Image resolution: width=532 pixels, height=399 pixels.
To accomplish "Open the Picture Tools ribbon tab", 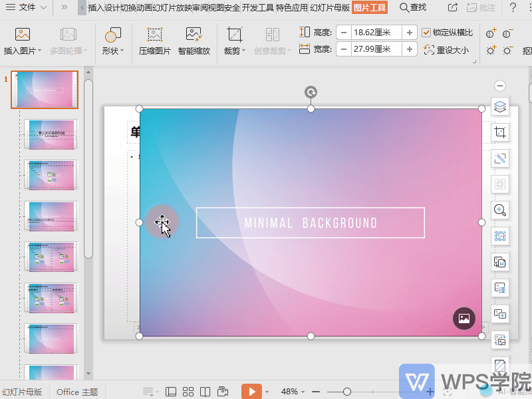I will click(x=369, y=7).
